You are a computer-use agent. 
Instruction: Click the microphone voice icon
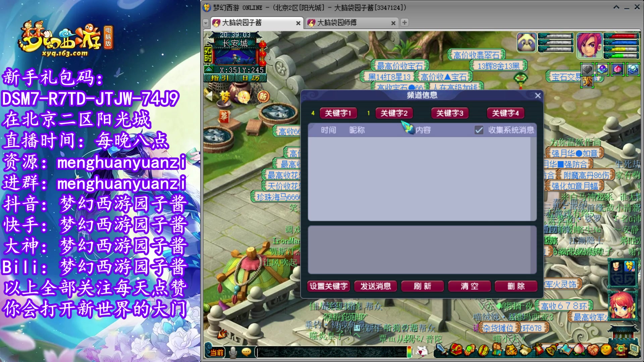(233, 352)
